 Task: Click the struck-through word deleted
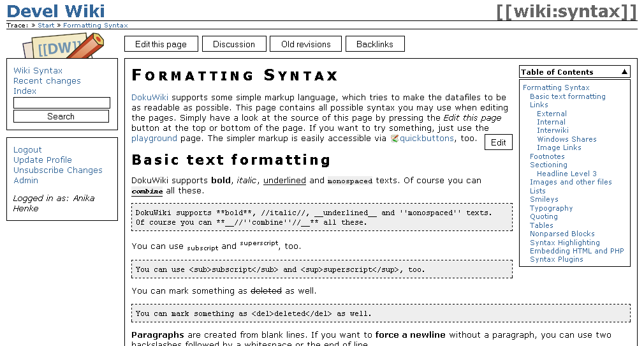(266, 291)
